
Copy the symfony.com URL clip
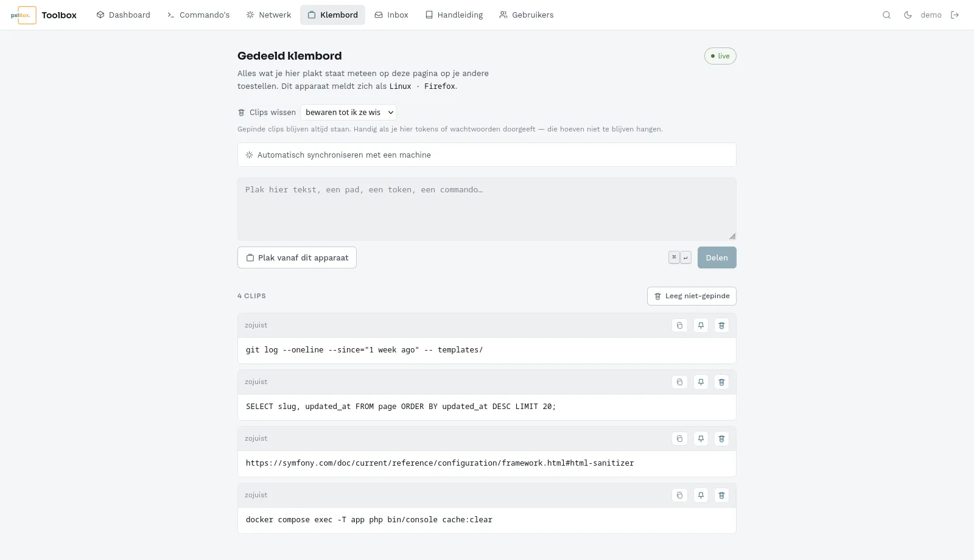tap(679, 439)
